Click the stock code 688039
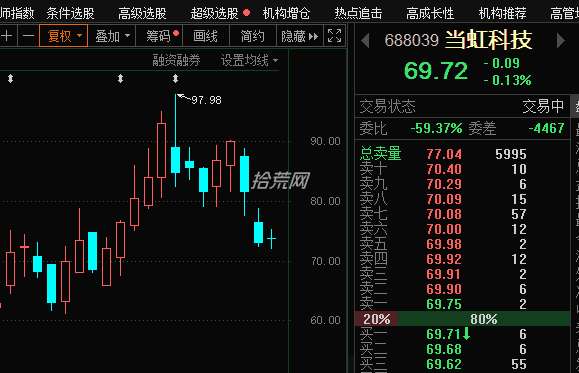This screenshot has width=579, height=373. 411,40
